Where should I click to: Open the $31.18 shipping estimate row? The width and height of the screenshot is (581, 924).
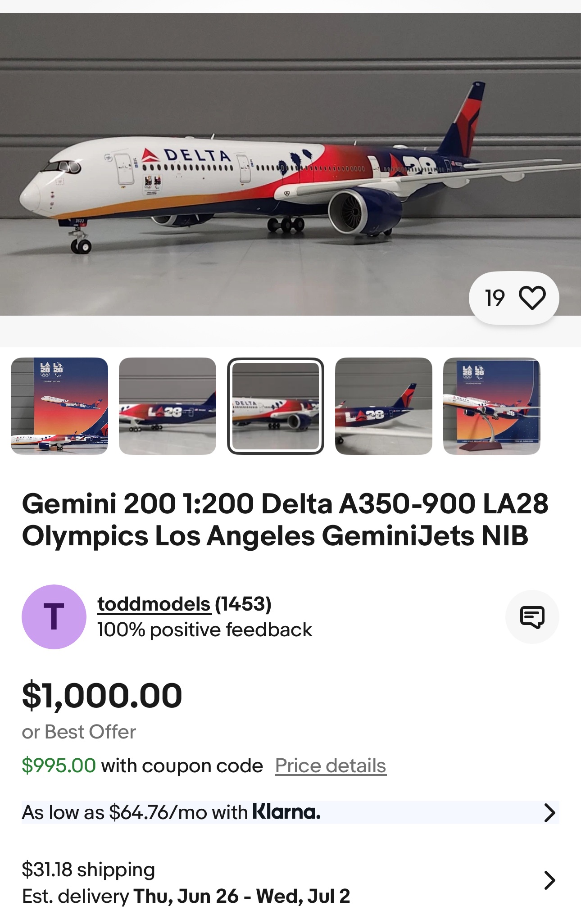click(x=88, y=870)
